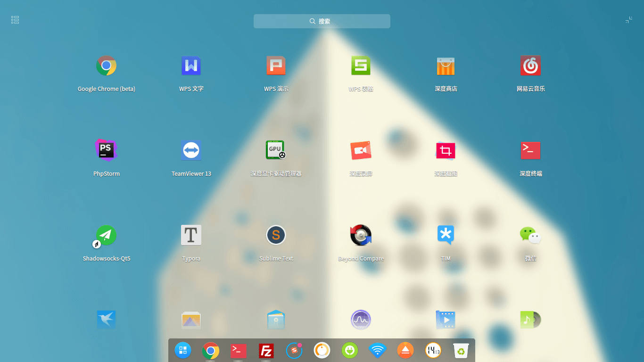The width and height of the screenshot is (644, 362).
Task: Open the blue album app icon
Action: coord(276,321)
